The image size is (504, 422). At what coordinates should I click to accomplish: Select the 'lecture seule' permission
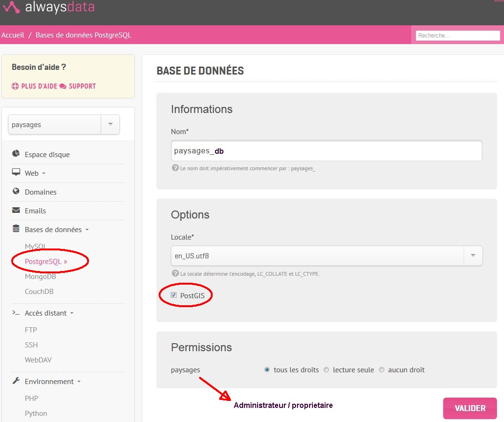(326, 370)
